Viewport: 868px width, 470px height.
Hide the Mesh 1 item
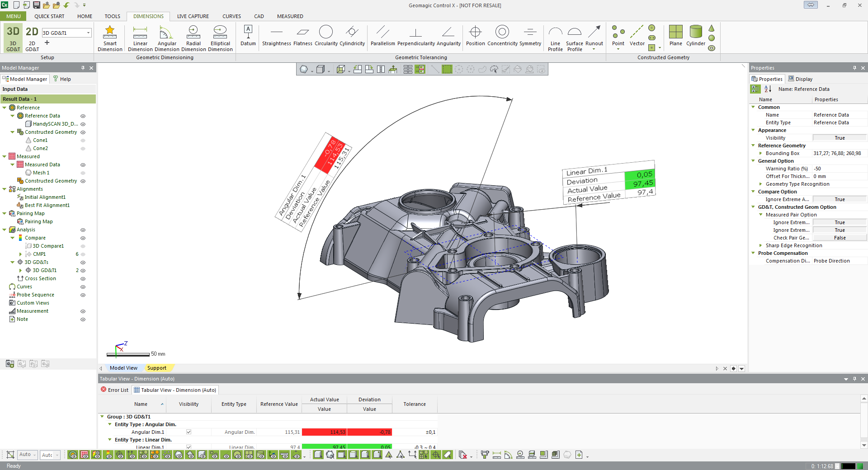83,173
